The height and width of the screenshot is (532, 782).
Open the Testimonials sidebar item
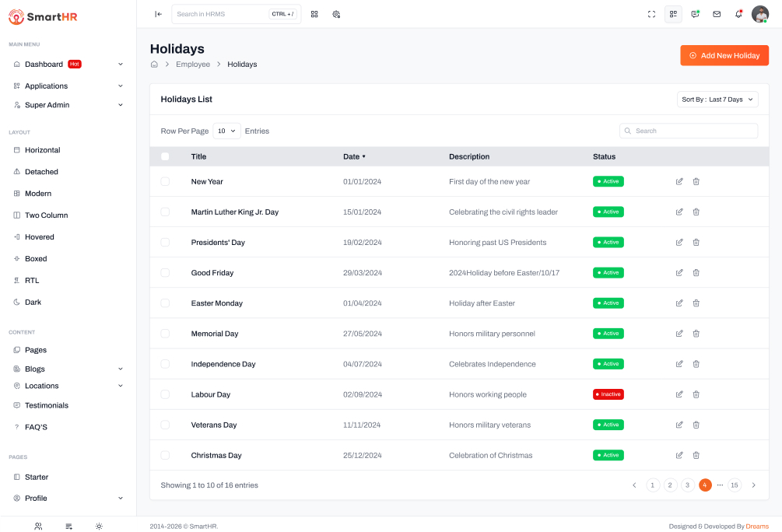click(47, 405)
